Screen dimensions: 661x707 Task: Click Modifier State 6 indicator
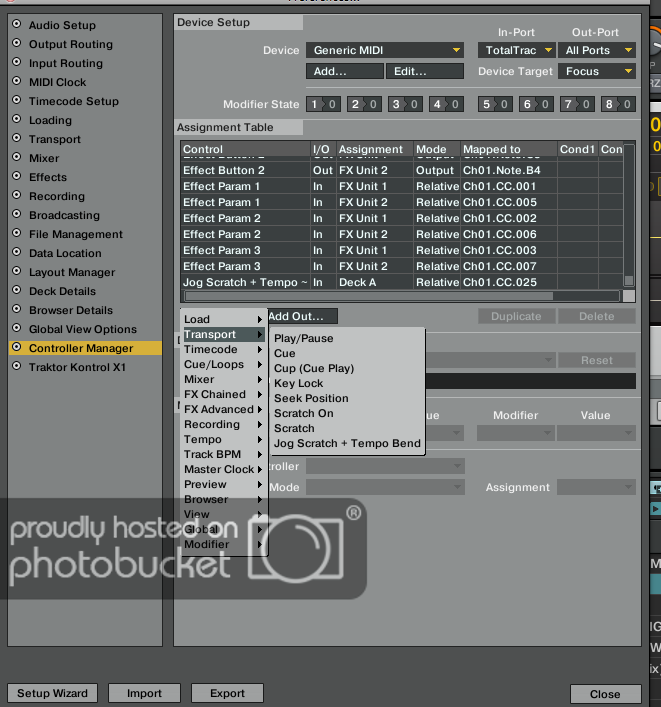[x=536, y=104]
